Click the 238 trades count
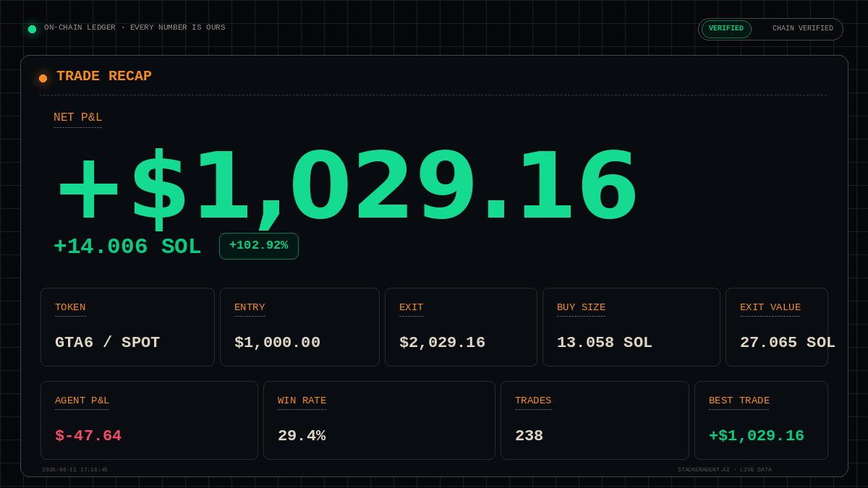Screen dimensions: 868x488 point(529,436)
